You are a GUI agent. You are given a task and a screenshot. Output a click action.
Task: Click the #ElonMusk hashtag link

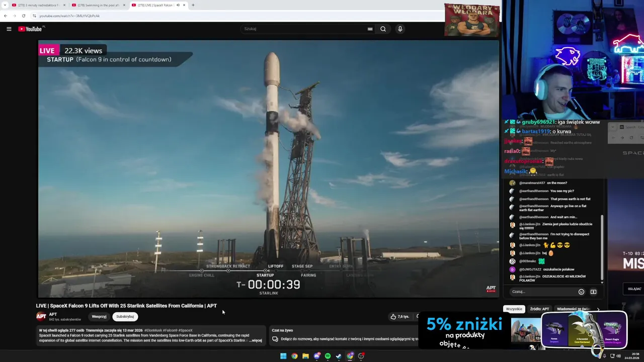(x=153, y=330)
